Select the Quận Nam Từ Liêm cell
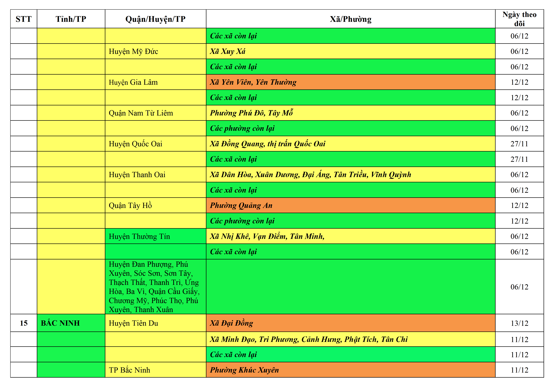The image size is (554, 392). pyautogui.click(x=141, y=113)
